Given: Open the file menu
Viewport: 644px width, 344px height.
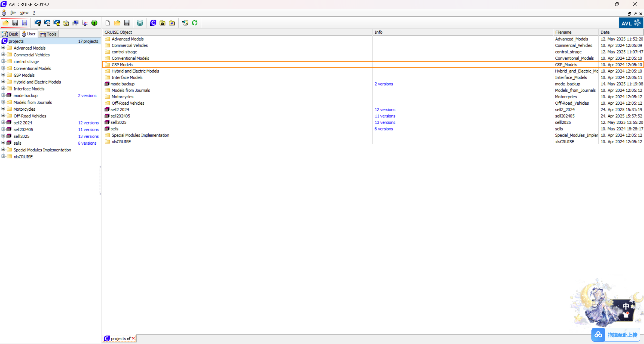Looking at the screenshot, I should (x=13, y=13).
